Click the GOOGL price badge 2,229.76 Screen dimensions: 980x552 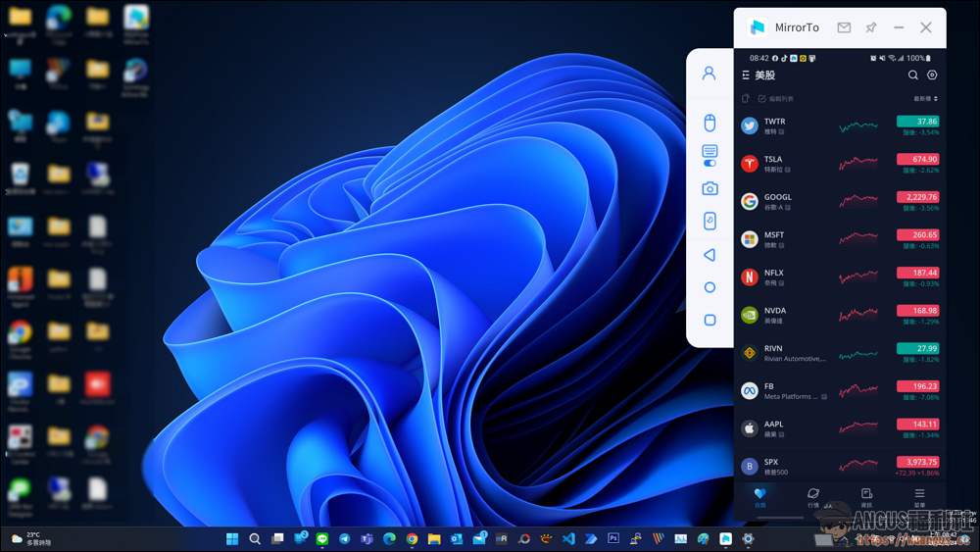917,197
